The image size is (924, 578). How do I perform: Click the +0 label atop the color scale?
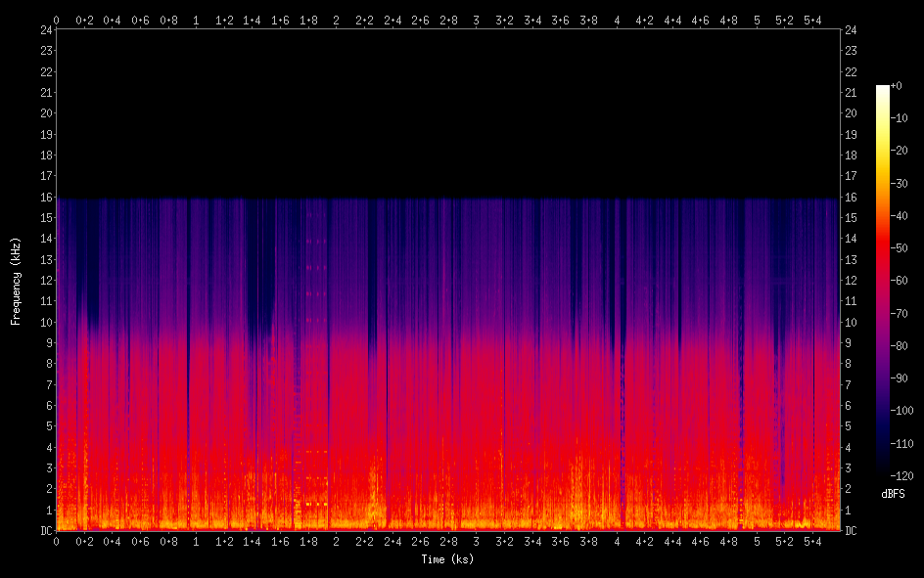[898, 86]
